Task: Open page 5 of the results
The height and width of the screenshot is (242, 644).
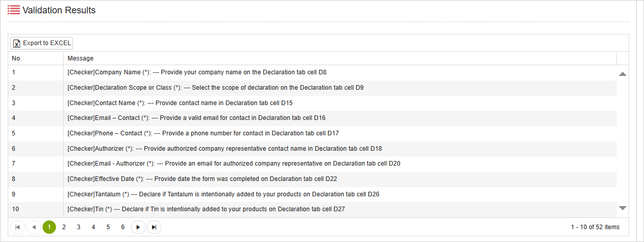Action: (108, 227)
